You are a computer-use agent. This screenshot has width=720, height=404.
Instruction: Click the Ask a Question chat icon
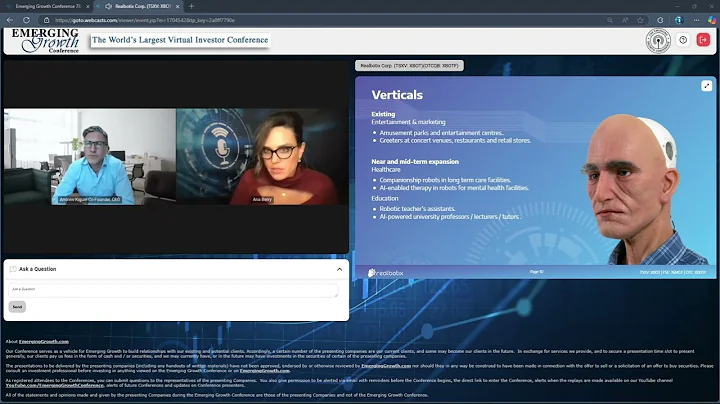[x=13, y=269]
